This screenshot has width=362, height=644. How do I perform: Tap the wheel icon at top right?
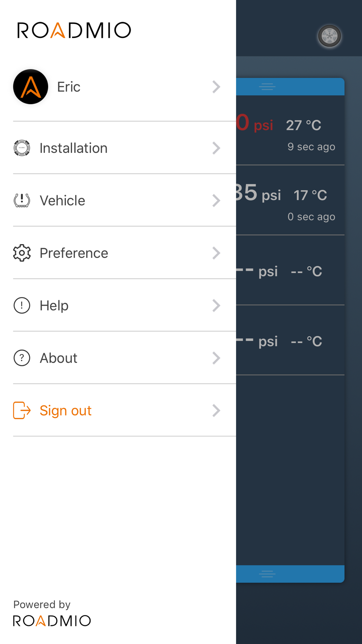tap(329, 36)
